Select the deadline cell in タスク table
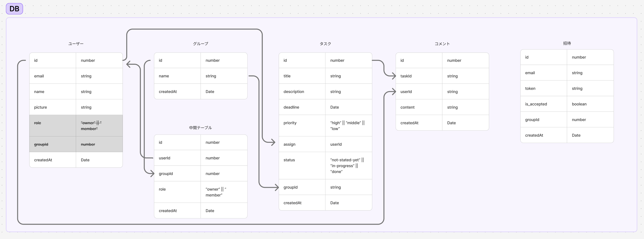Viewport: 644px width, 239px height. (302, 107)
